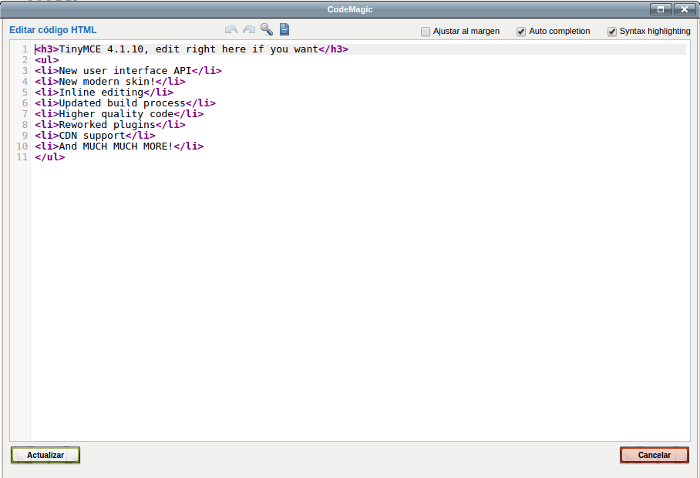Image resolution: width=700 pixels, height=478 pixels.
Task: Click line number 1 in gutter
Action: tap(25, 49)
